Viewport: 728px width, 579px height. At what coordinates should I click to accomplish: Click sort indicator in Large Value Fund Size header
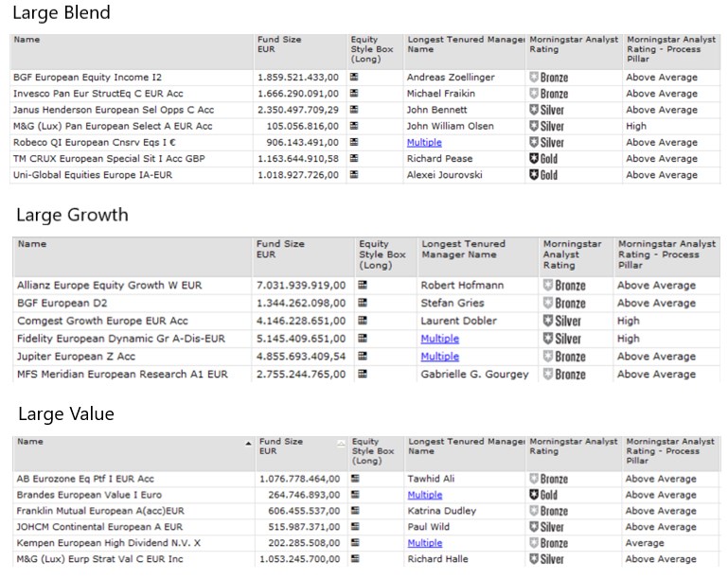[x=340, y=443]
